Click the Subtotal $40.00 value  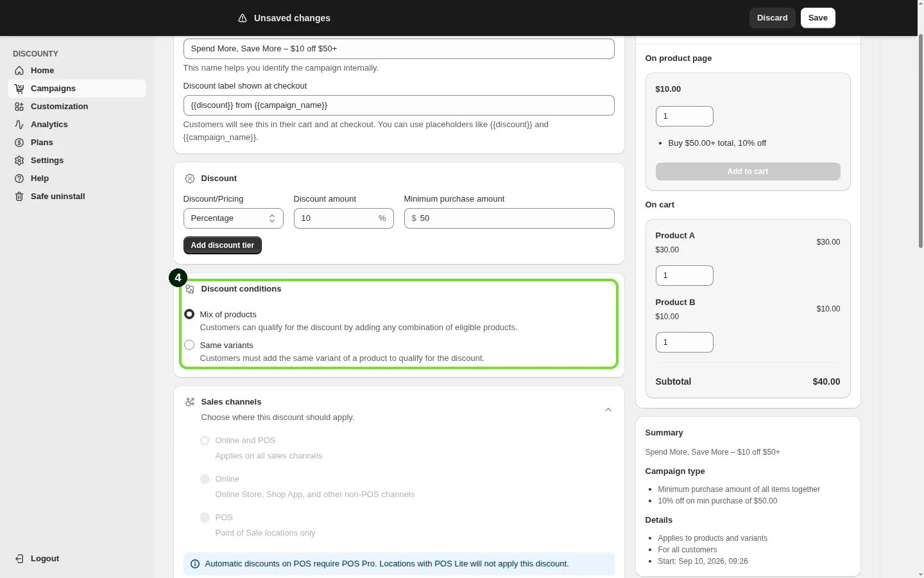826,381
